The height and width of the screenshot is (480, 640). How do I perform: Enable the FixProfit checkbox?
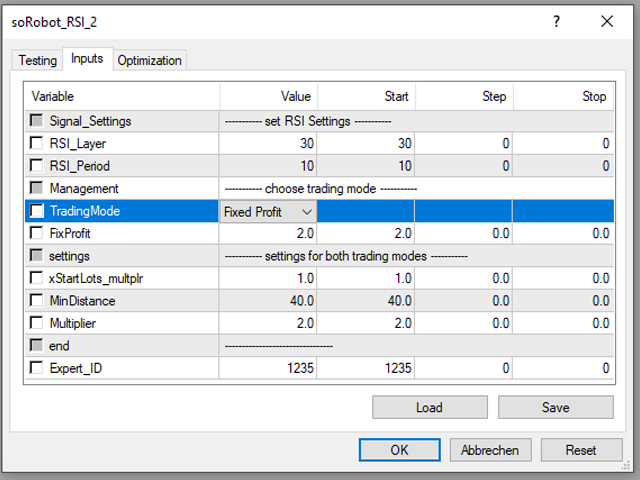click(36, 233)
